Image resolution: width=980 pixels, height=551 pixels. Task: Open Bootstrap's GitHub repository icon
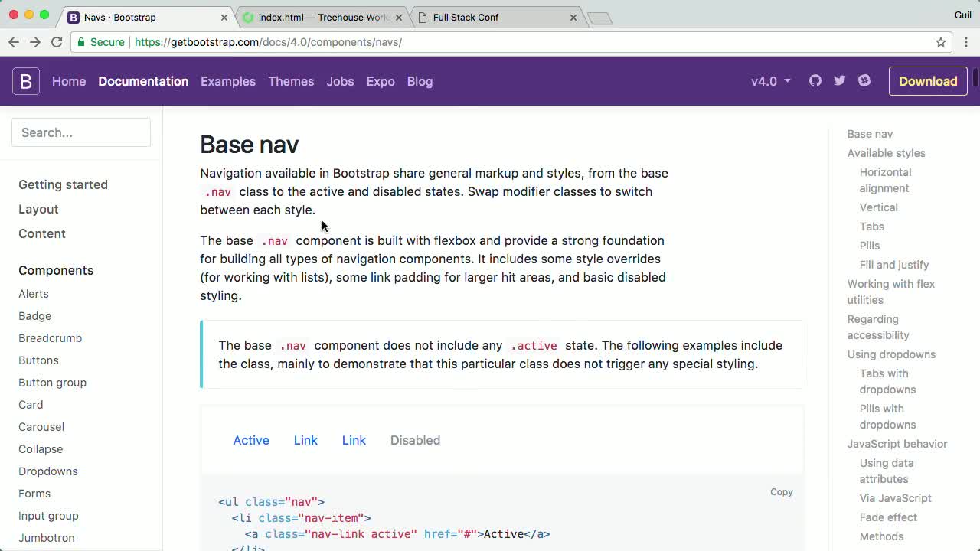815,80
